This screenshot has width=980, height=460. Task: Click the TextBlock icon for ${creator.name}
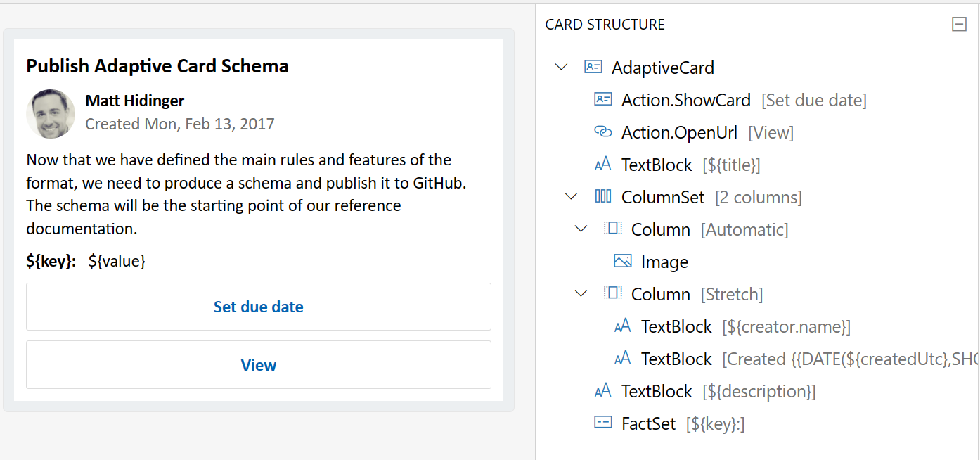tap(622, 326)
